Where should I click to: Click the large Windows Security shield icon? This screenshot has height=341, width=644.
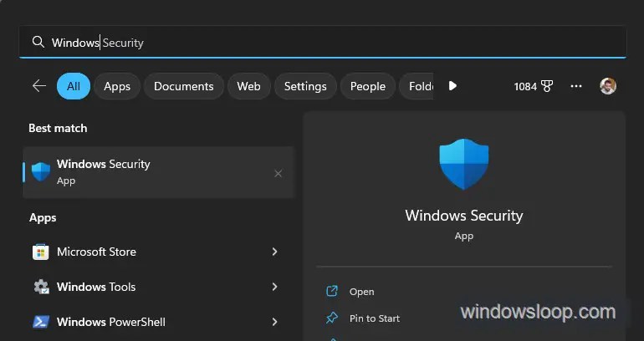pos(463,165)
